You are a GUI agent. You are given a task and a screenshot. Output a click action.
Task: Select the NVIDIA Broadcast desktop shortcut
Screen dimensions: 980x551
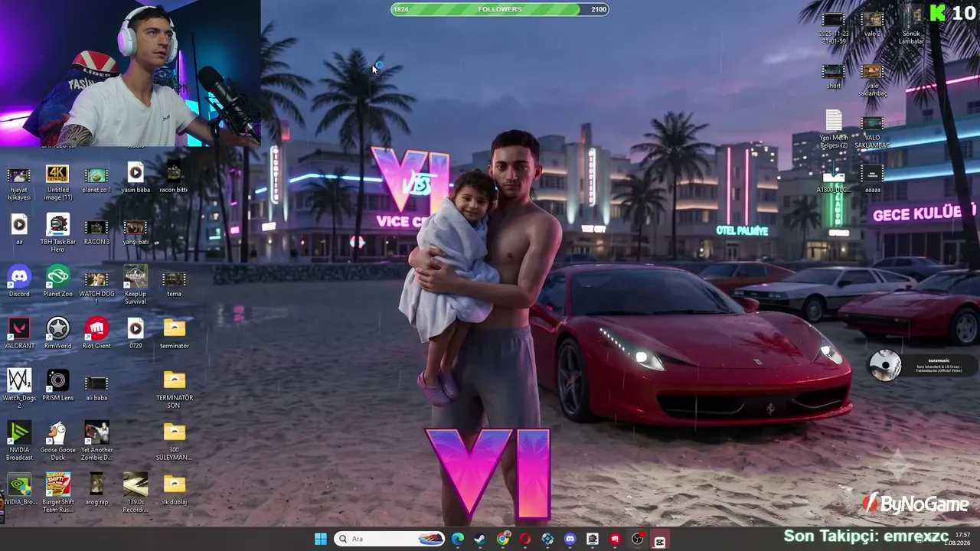(x=19, y=441)
